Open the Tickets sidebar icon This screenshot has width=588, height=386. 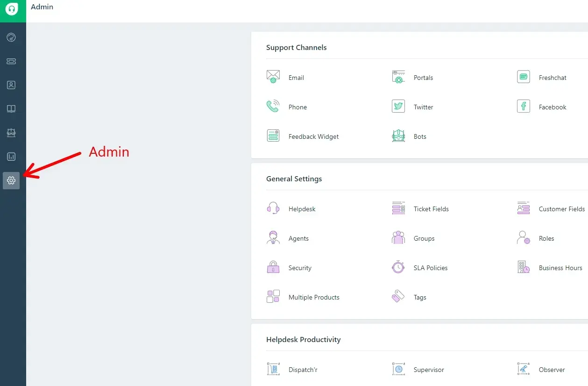[x=11, y=61]
